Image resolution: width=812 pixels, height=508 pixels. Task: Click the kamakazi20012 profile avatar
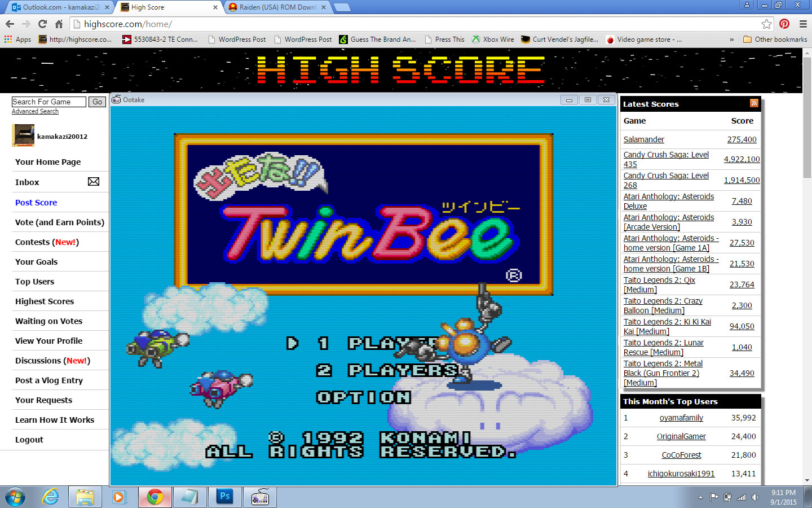point(24,136)
